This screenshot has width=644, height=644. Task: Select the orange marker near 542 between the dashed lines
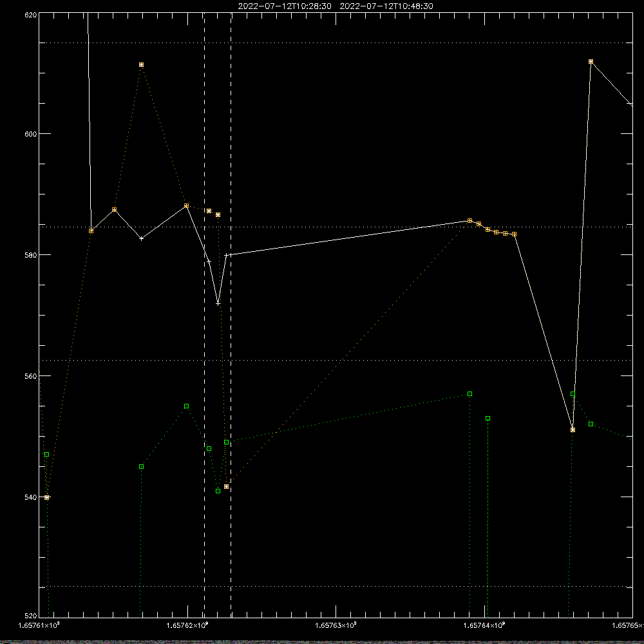click(226, 487)
